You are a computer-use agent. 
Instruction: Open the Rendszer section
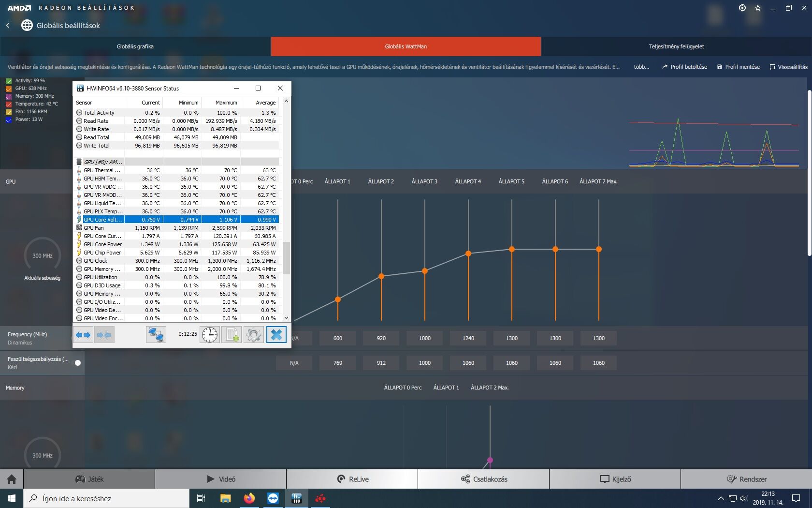click(x=747, y=479)
